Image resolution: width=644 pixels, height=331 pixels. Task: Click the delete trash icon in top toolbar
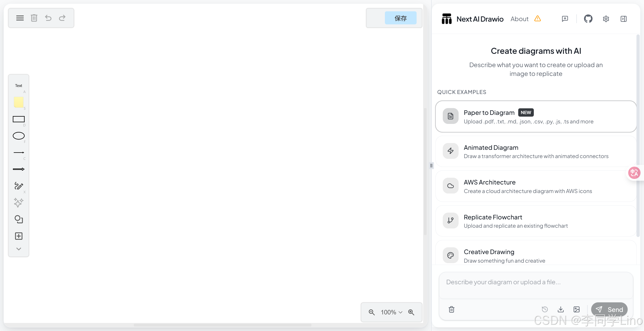(x=34, y=18)
